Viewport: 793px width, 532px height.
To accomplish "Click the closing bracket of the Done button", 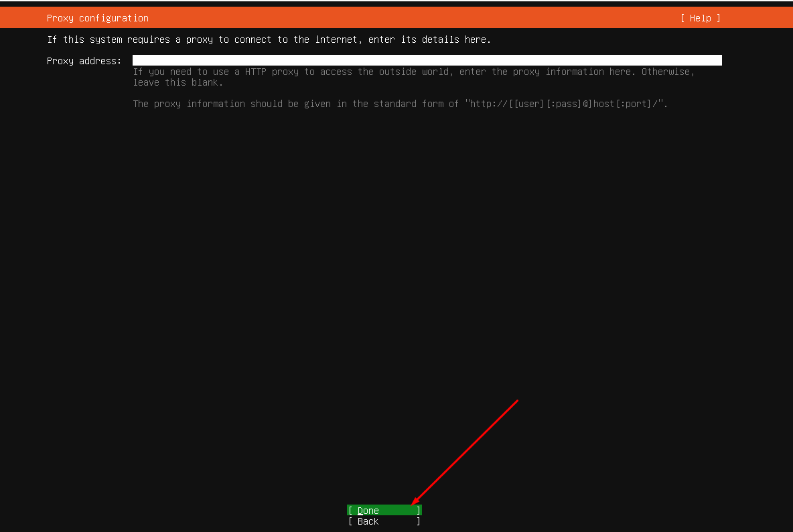I will coord(418,511).
